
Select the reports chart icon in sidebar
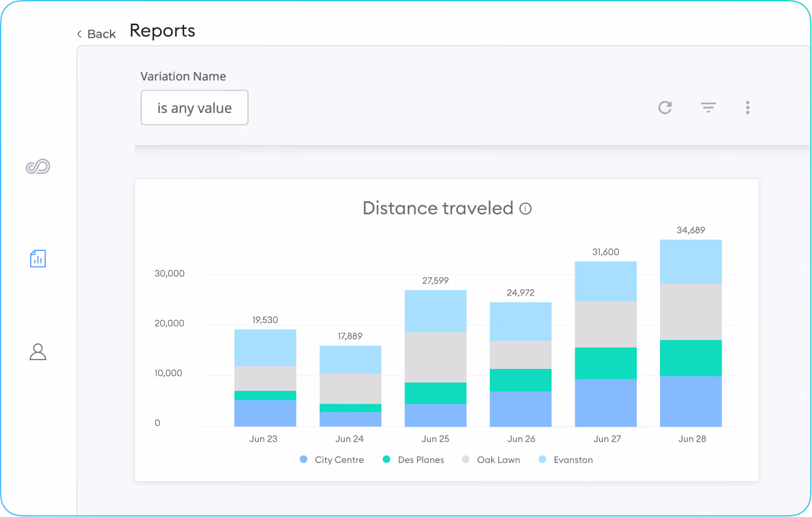pos(38,258)
